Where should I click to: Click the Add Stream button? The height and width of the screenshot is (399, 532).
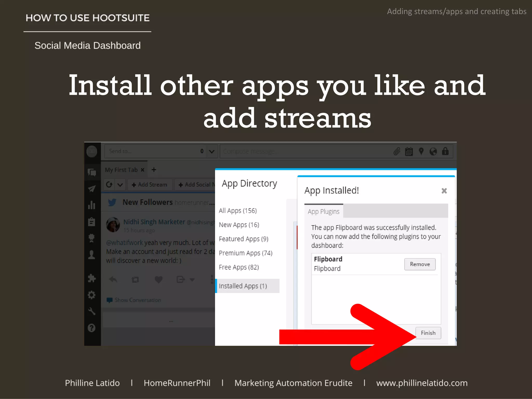(x=149, y=185)
